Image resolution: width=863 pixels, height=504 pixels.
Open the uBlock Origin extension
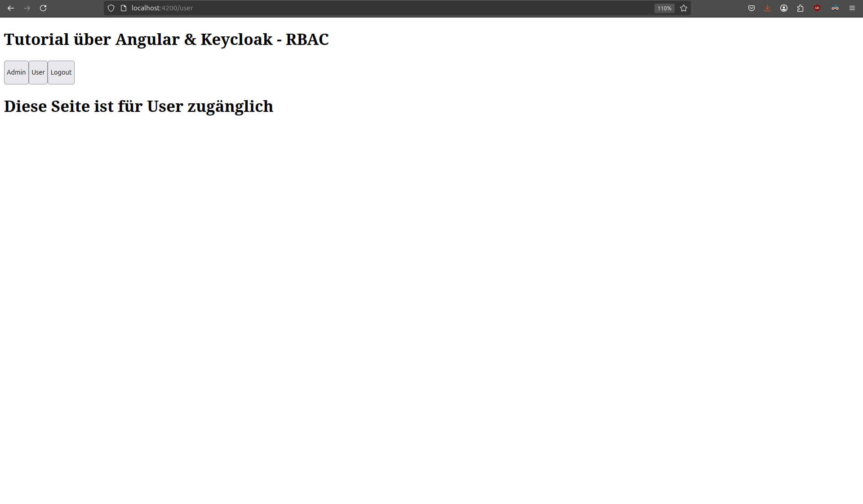(x=817, y=8)
